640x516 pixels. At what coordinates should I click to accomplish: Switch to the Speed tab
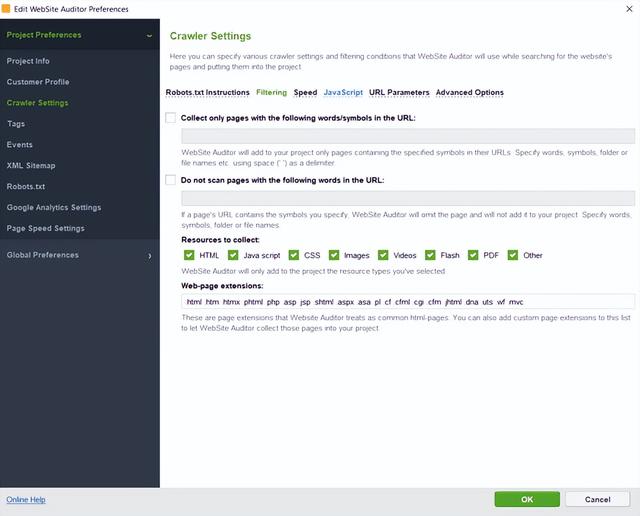tap(305, 93)
